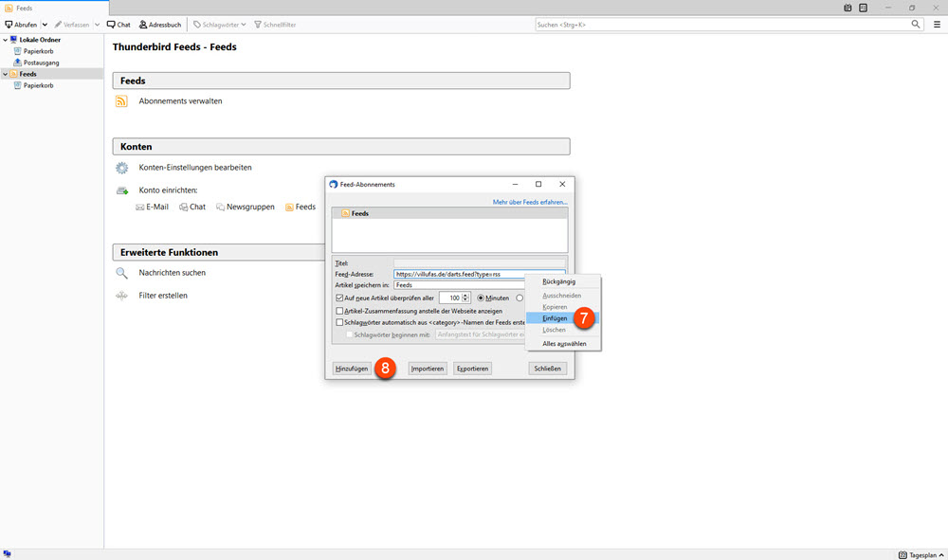Viewport: 948px width, 560px height.
Task: Select the Minuten radio button
Action: click(x=481, y=298)
